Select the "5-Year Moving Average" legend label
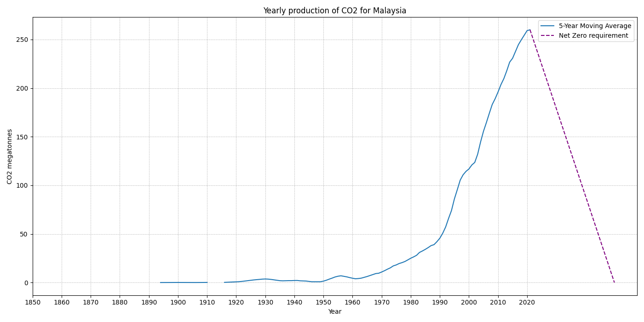 click(595, 26)
